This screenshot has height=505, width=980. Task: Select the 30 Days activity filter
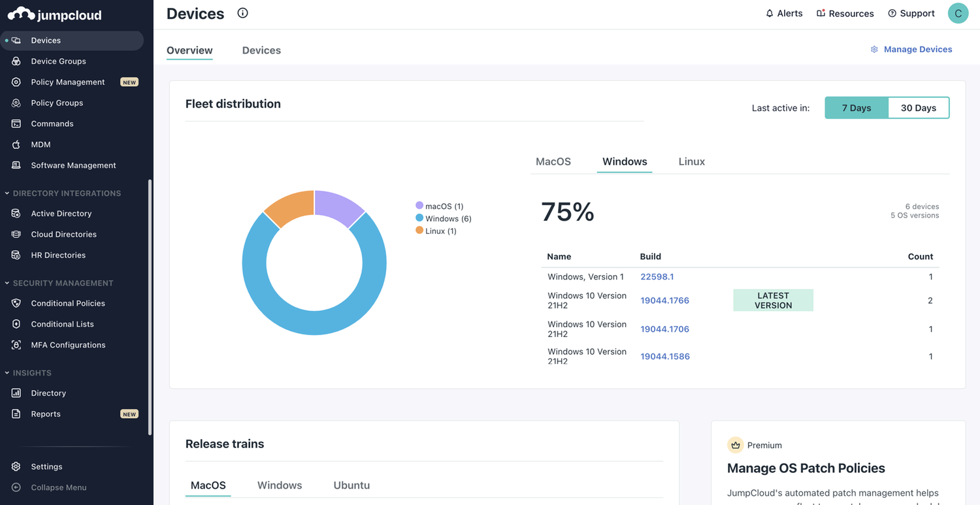(919, 108)
